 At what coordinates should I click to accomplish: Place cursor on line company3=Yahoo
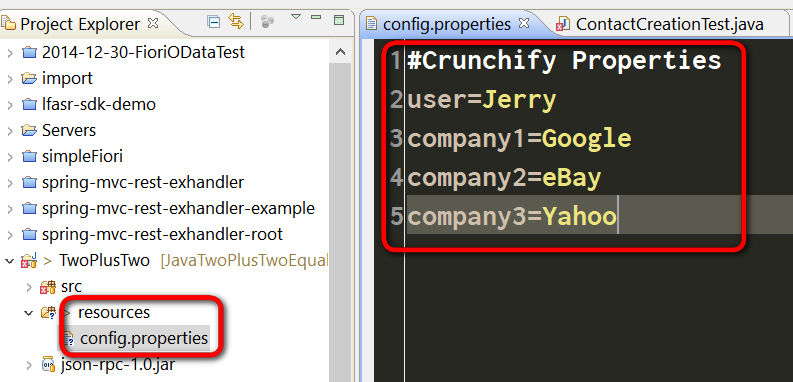[x=512, y=217]
